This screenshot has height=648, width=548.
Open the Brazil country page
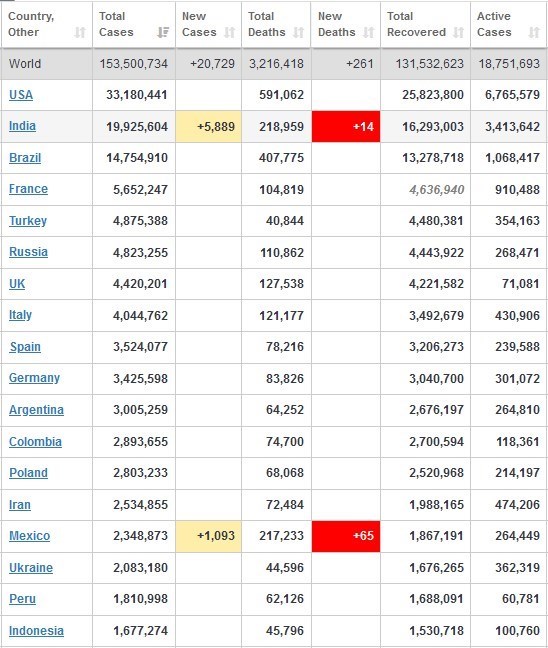[25, 157]
